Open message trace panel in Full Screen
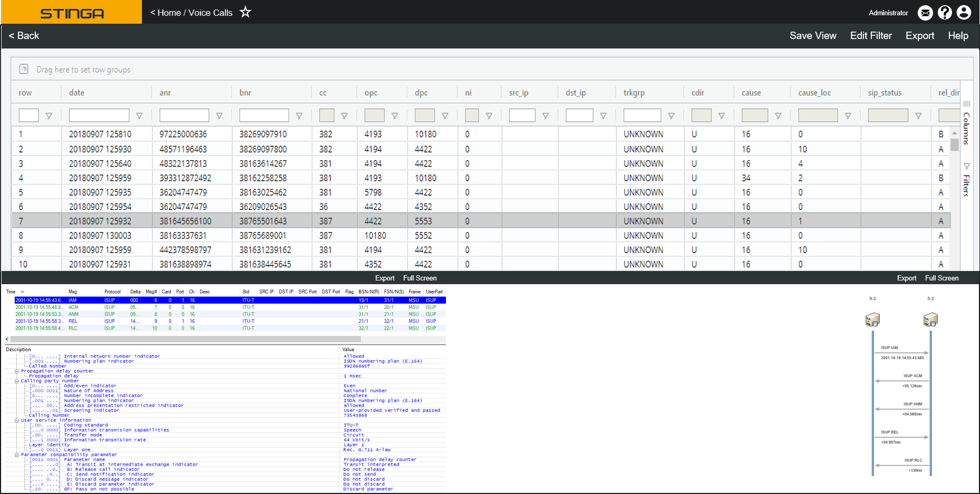Viewport: 980px width, 494px height. pyautogui.click(x=420, y=278)
